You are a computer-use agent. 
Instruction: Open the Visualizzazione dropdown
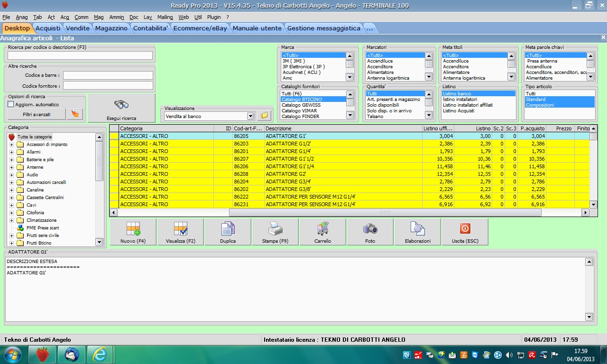click(251, 116)
